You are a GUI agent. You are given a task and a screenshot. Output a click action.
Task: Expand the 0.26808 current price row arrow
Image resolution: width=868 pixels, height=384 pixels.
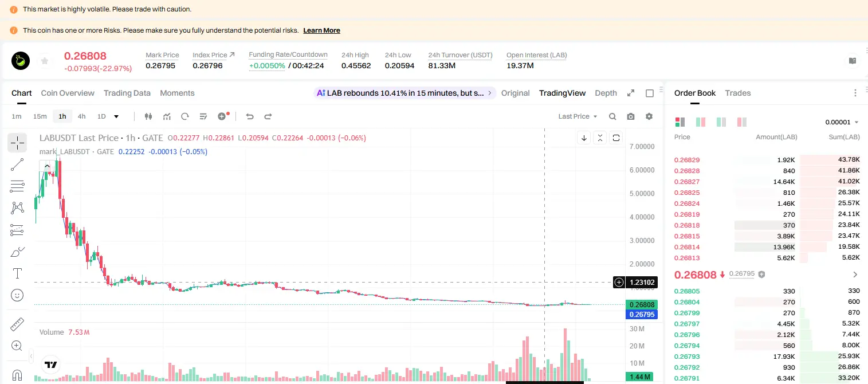coord(855,275)
